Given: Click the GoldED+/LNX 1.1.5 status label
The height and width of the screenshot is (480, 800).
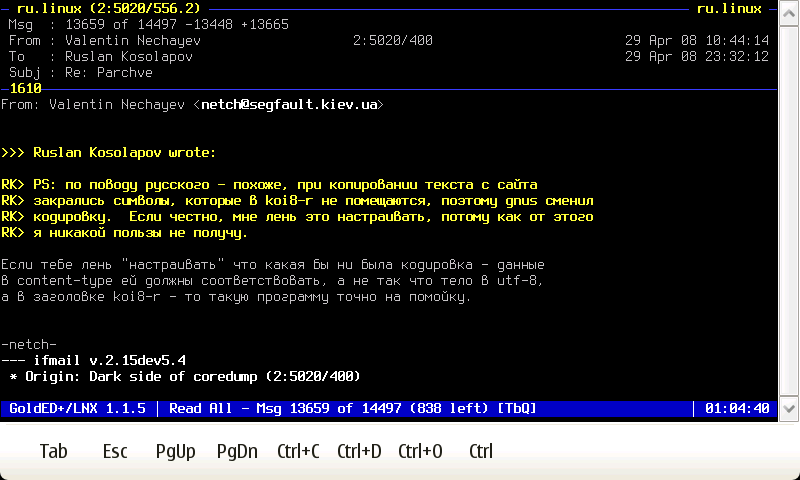Looking at the screenshot, I should [x=77, y=409].
